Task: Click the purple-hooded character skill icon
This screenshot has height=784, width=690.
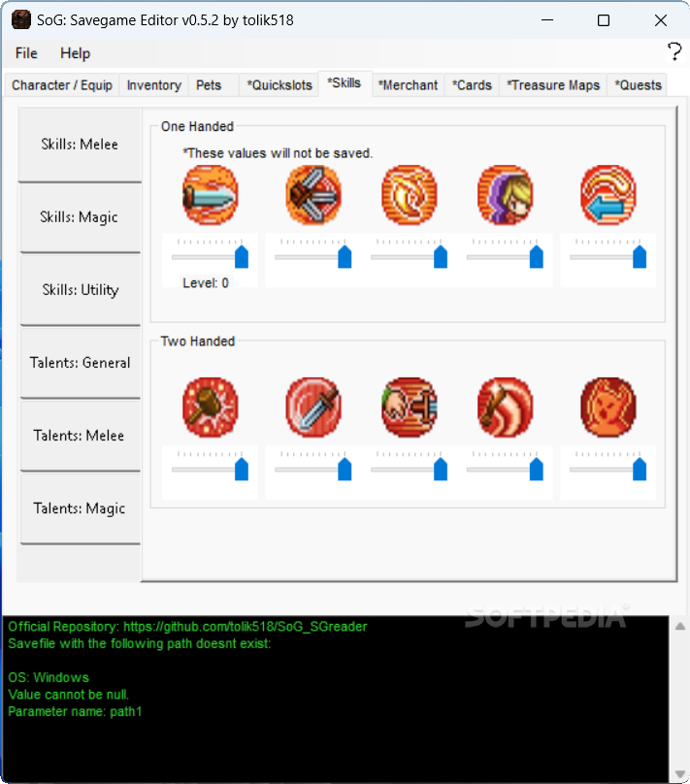Action: pos(505,195)
